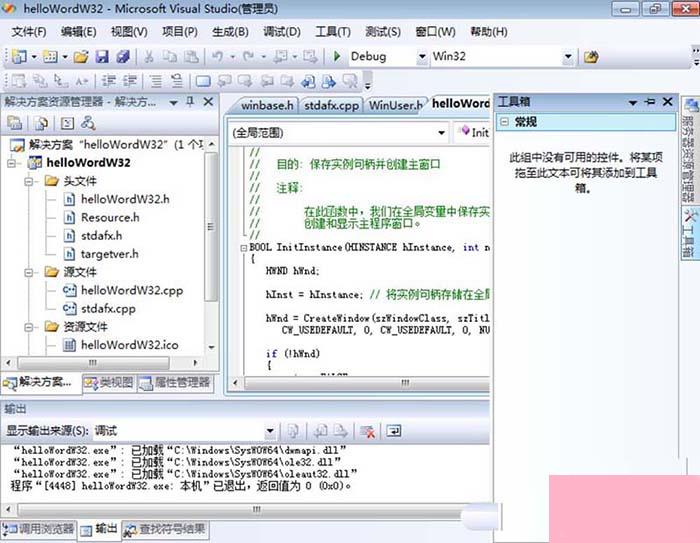
Task: Switch to the winbase.h editor tab
Action: coord(267,105)
